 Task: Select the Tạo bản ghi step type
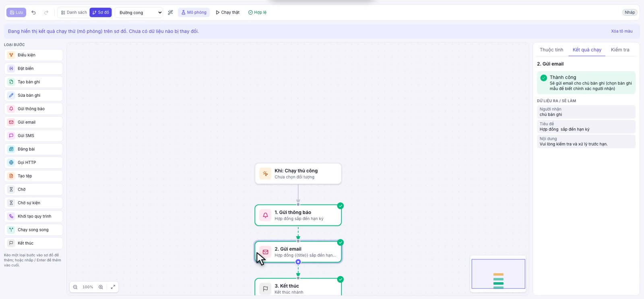click(x=33, y=82)
